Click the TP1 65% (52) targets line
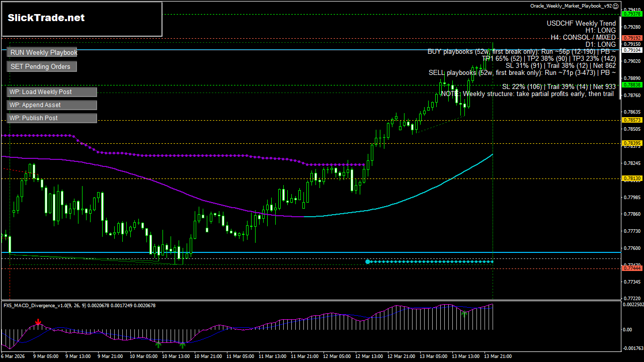644x362 pixels. (x=549, y=58)
